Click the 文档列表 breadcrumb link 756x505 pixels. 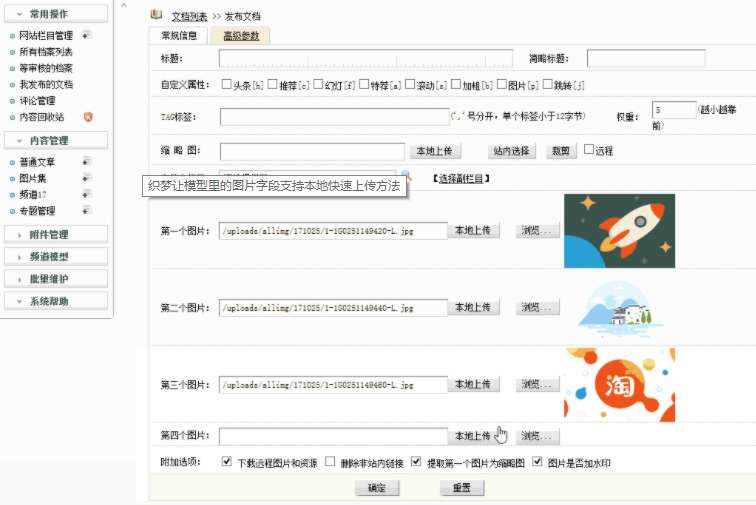point(189,16)
